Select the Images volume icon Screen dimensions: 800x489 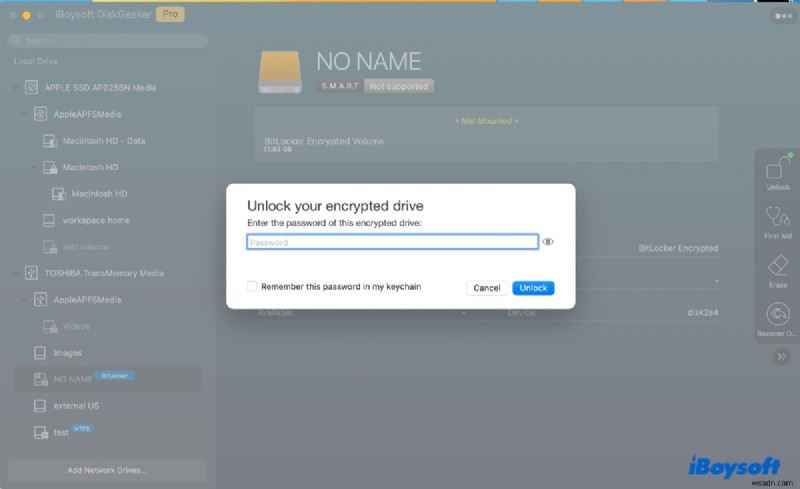(40, 353)
